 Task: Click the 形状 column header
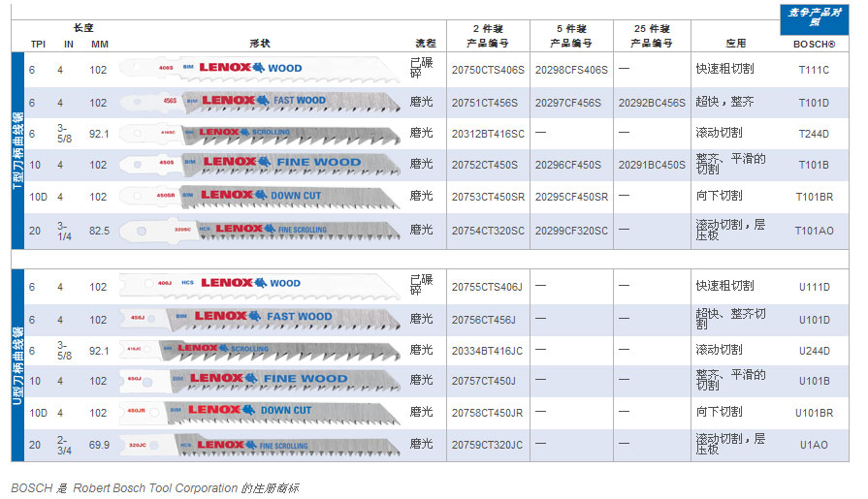pyautogui.click(x=260, y=44)
